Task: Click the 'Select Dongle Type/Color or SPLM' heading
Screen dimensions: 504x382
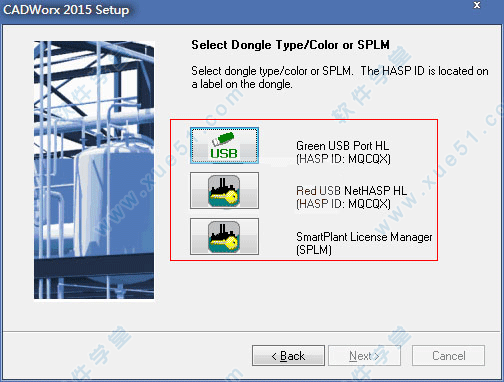Action: click(x=290, y=45)
